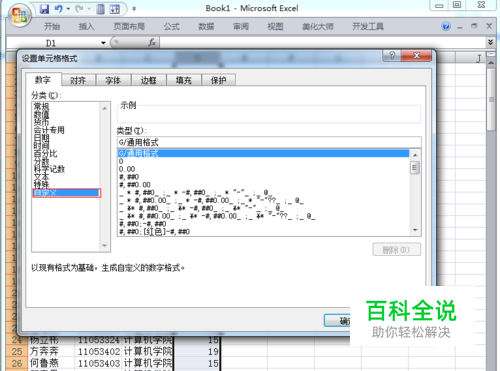Switch to the 字体 tab
Image resolution: width=500 pixels, height=371 pixels.
(x=113, y=80)
